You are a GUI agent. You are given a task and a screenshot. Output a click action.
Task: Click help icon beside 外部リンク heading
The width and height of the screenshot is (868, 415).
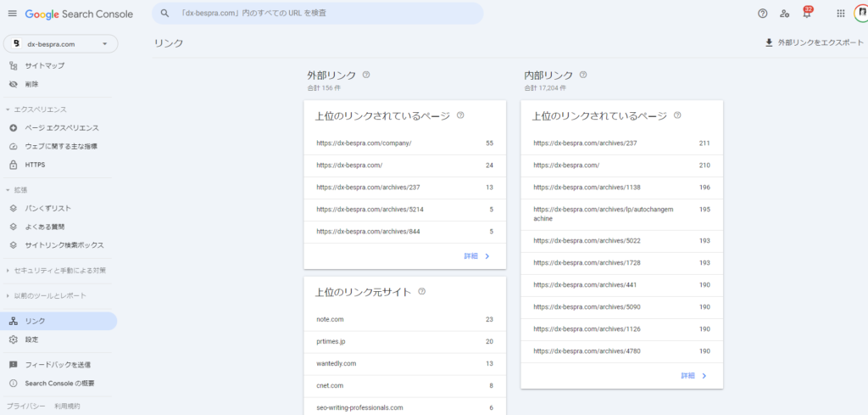(x=366, y=75)
